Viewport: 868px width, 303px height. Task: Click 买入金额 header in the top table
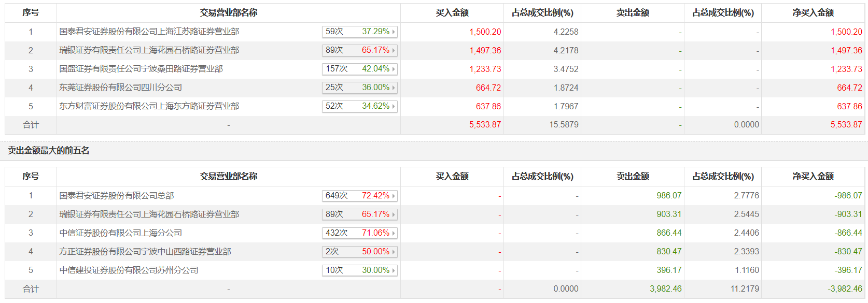pos(452,13)
